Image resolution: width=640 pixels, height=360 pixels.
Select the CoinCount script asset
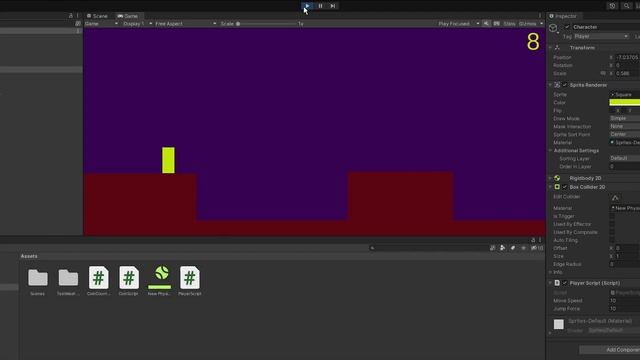pos(98,281)
